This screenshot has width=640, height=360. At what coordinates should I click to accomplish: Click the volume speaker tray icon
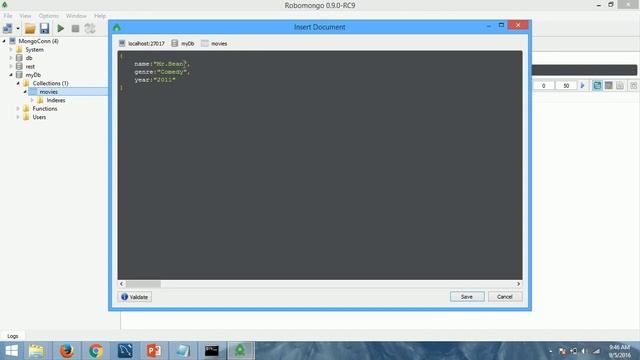coord(584,351)
